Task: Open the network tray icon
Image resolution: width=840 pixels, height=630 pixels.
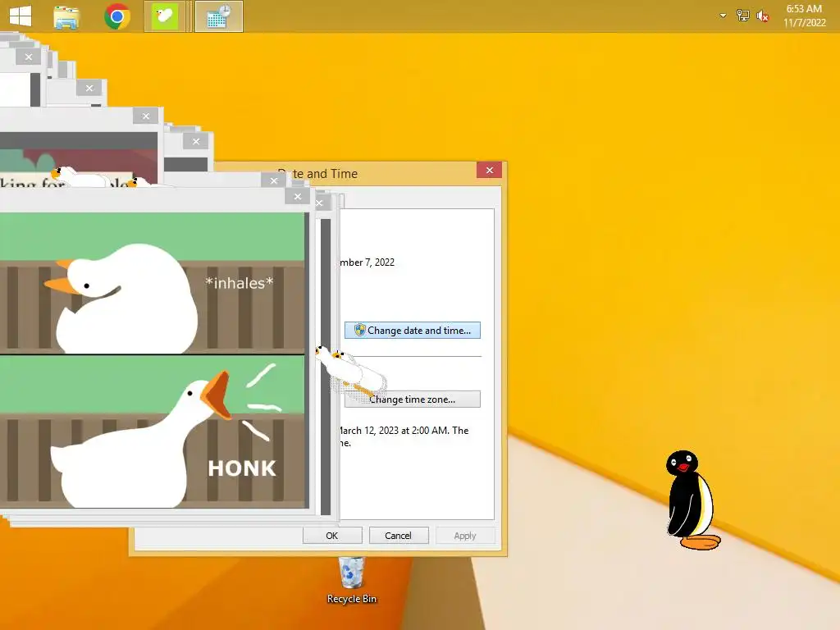Action: click(742, 16)
